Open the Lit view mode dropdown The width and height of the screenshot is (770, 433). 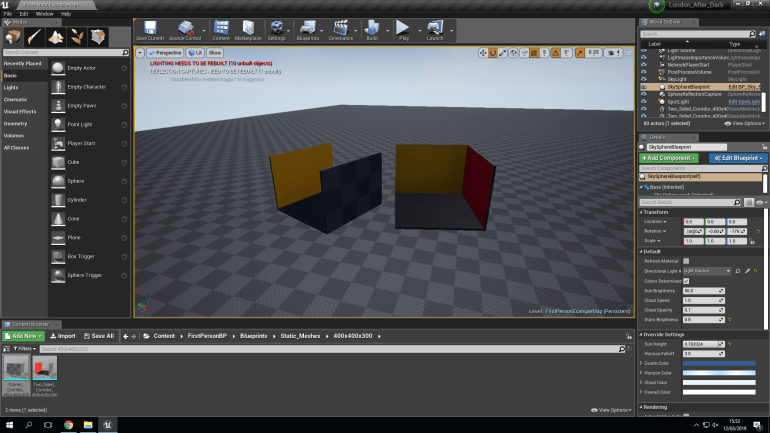pyautogui.click(x=195, y=53)
